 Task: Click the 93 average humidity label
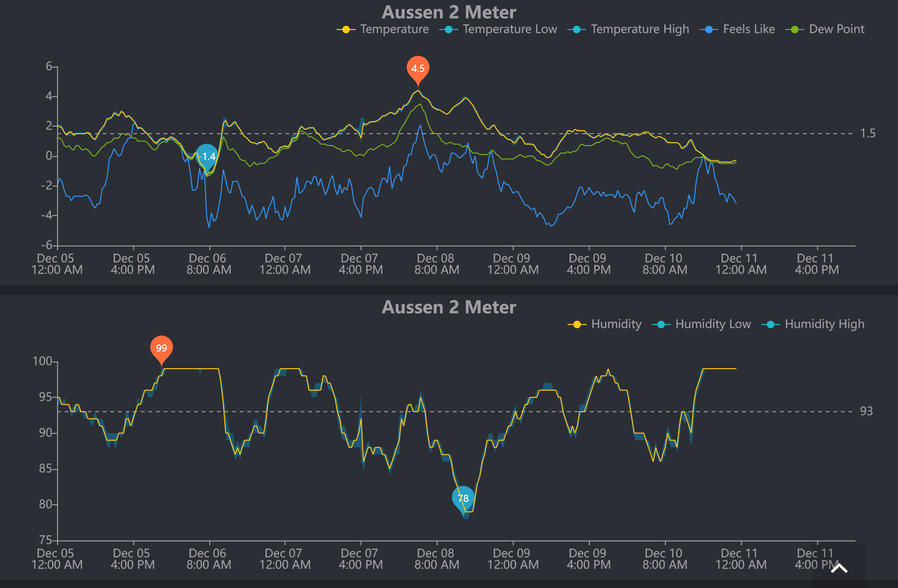867,412
